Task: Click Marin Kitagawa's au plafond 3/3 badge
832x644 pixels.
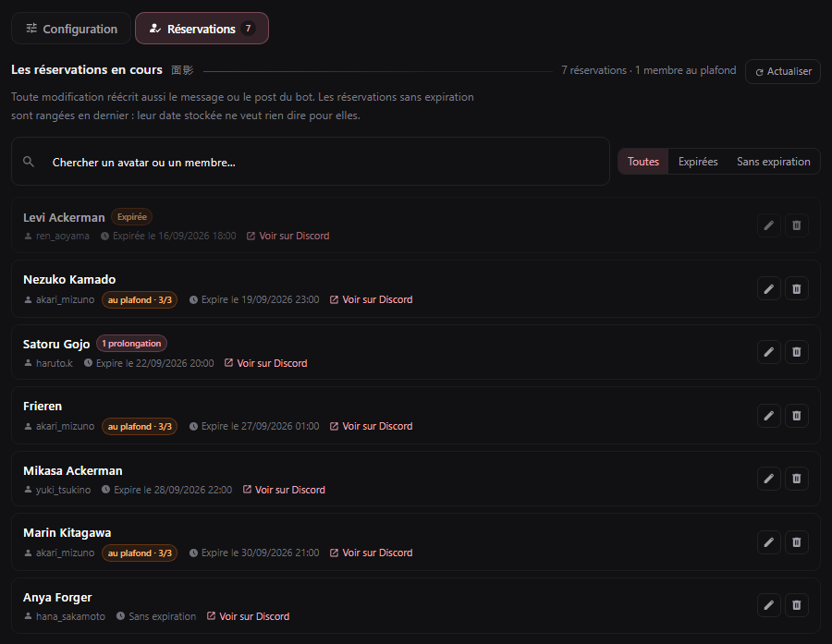Action: coord(140,553)
